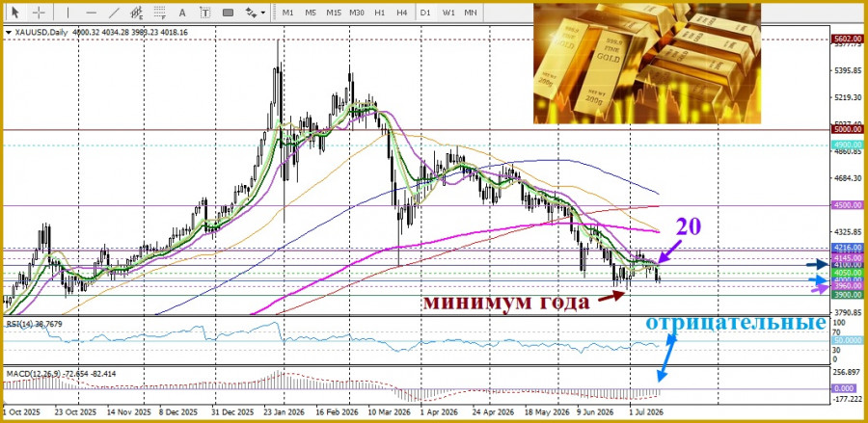Select the D1 daily timeframe
Image resolution: width=868 pixels, height=423 pixels.
click(x=425, y=13)
